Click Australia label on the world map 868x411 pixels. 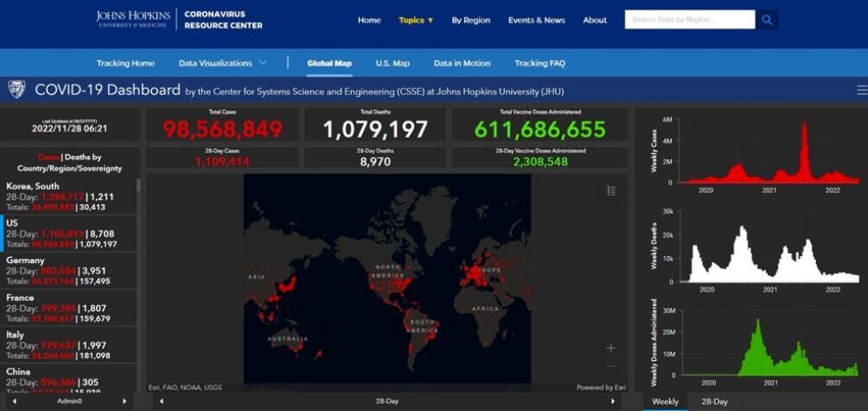tap(287, 338)
